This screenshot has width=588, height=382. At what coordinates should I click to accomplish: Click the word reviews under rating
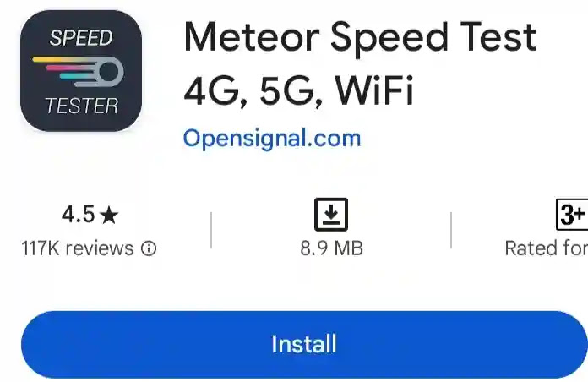coord(100,248)
